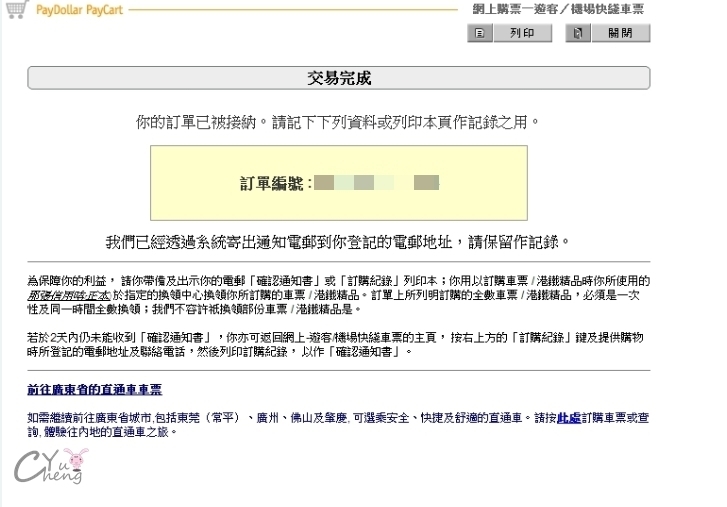Click the PayDollar PayCart brand text

click(79, 9)
